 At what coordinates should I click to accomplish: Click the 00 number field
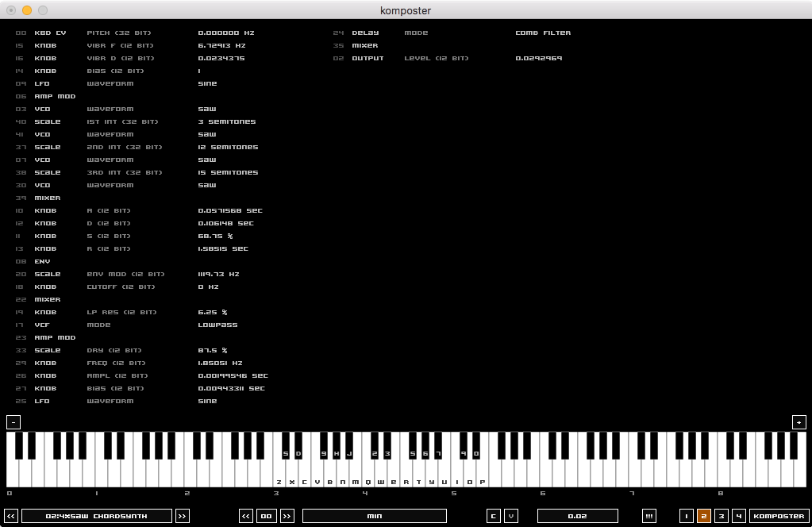tap(266, 516)
